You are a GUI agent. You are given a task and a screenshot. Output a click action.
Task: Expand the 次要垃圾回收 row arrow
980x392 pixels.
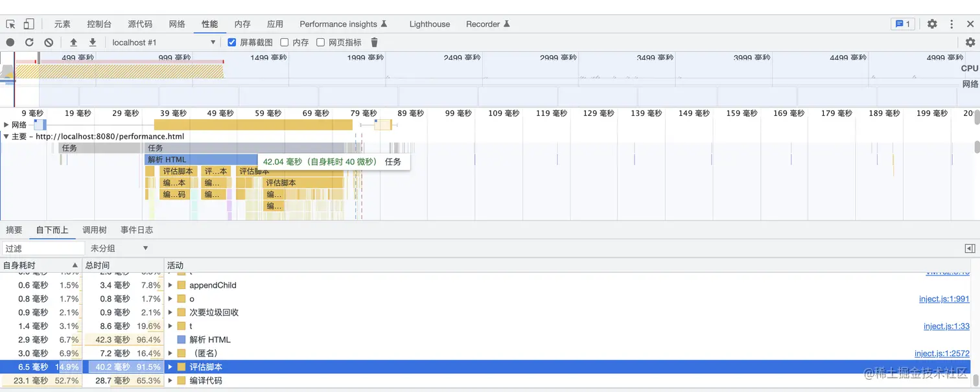170,312
